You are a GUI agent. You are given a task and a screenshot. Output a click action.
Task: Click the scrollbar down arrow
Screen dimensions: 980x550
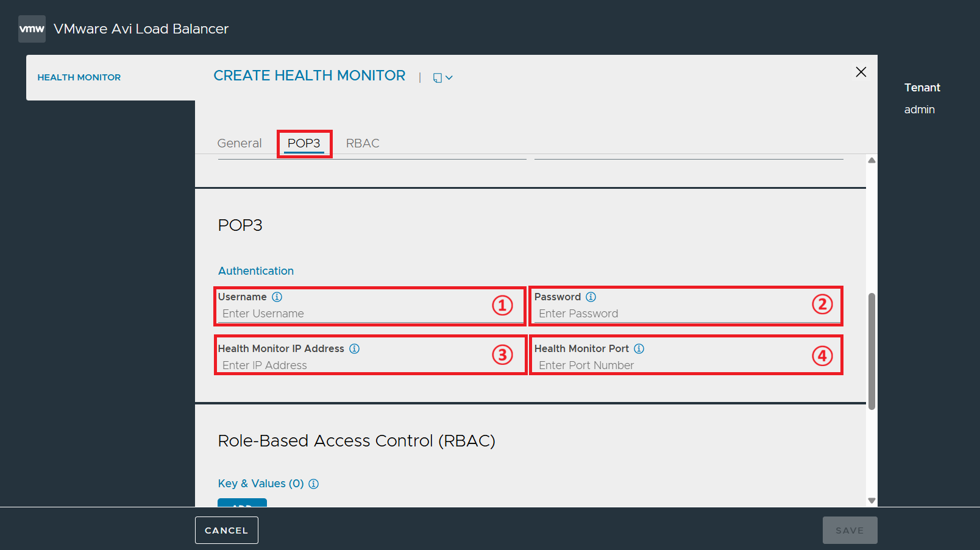(x=872, y=501)
